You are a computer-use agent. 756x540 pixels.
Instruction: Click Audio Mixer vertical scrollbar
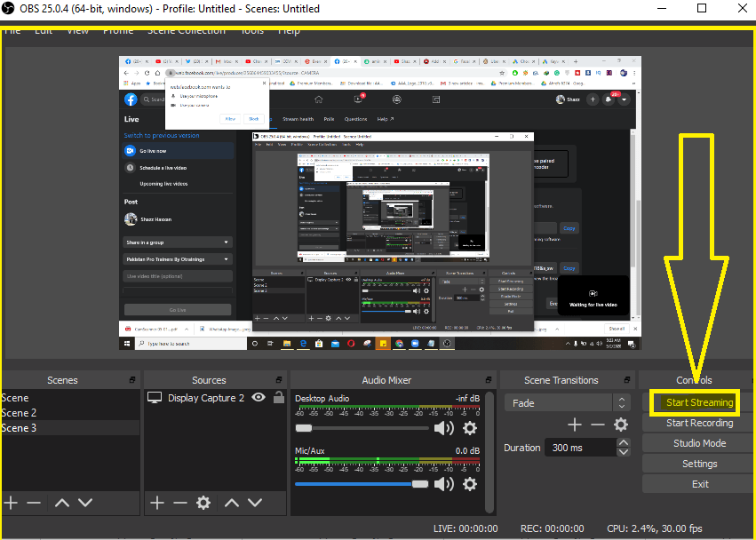(x=489, y=452)
